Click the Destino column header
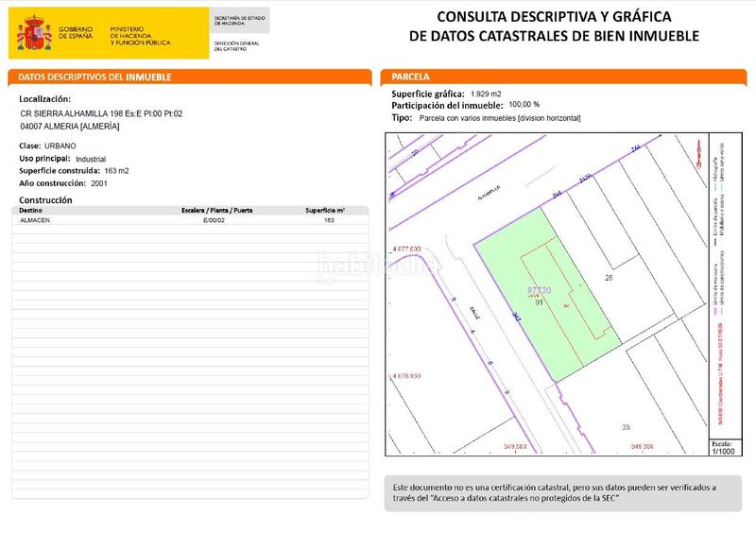The image size is (756, 533). (x=32, y=210)
